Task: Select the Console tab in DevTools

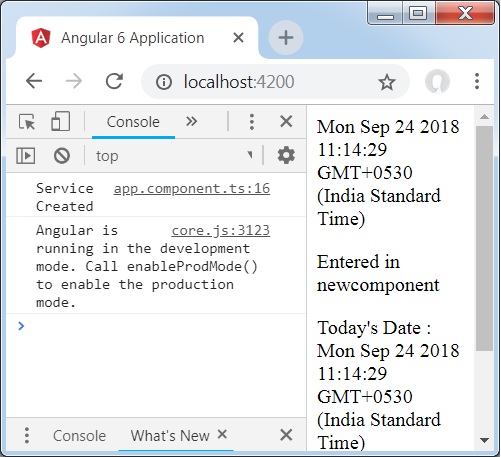Action: pos(133,122)
